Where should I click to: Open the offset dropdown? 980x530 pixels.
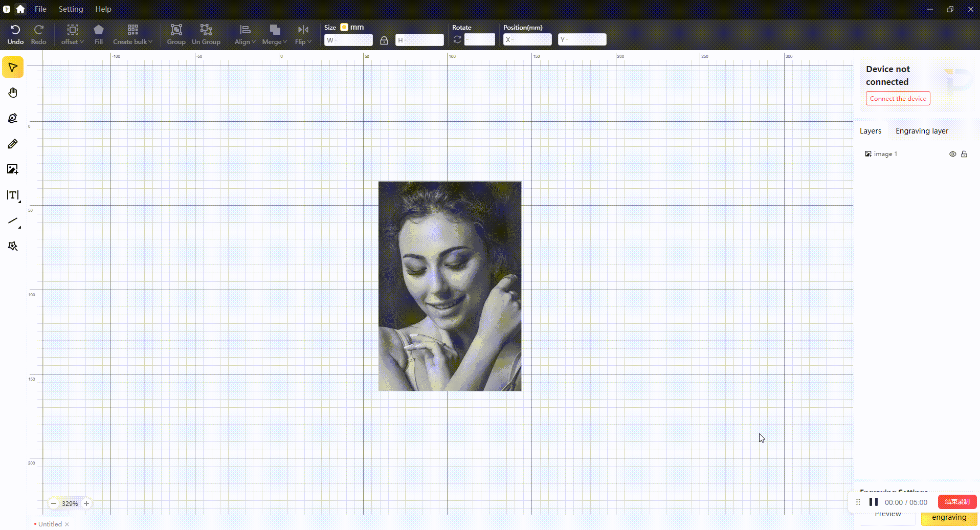click(x=72, y=35)
